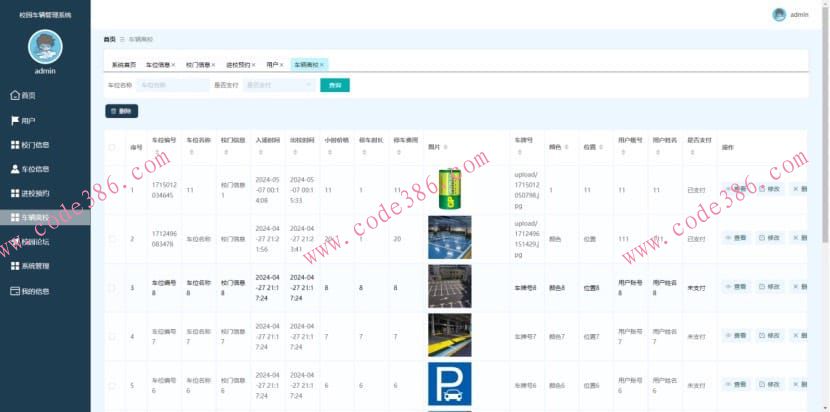Click 查看 button in row 1

(736, 189)
